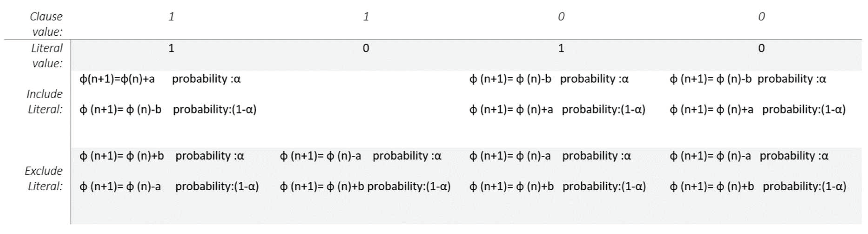The image size is (868, 234).
Task: Click the 'Clause value:' row label
Action: coord(46,24)
